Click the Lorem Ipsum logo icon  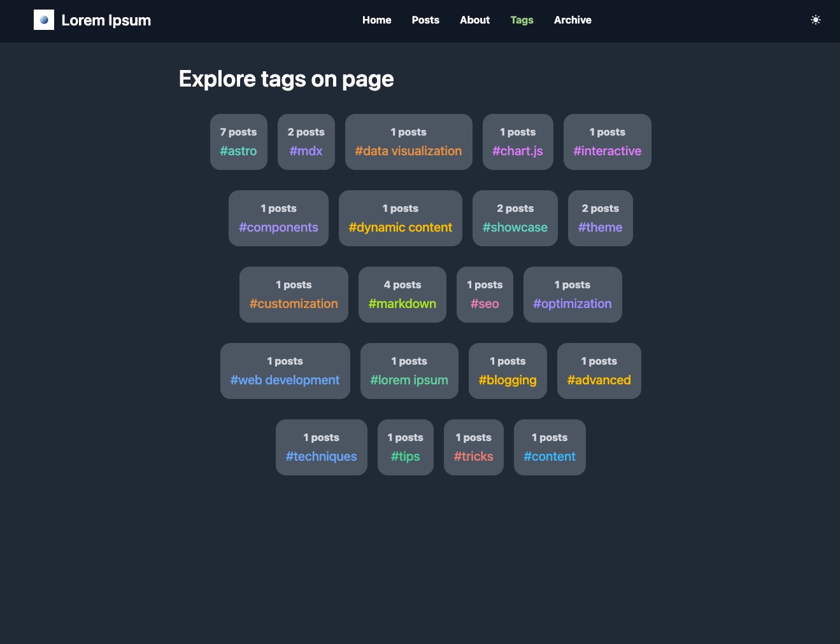pos(44,20)
